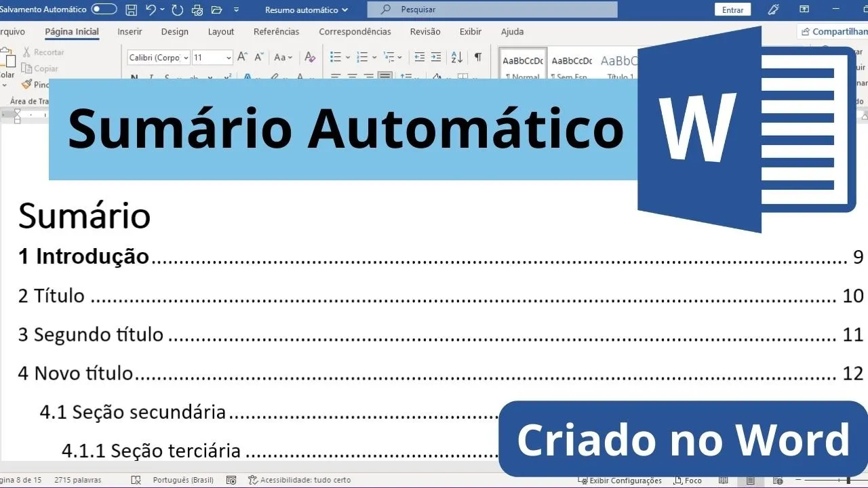Sort text with the A-Z icon
The width and height of the screenshot is (868, 488).
(x=457, y=58)
